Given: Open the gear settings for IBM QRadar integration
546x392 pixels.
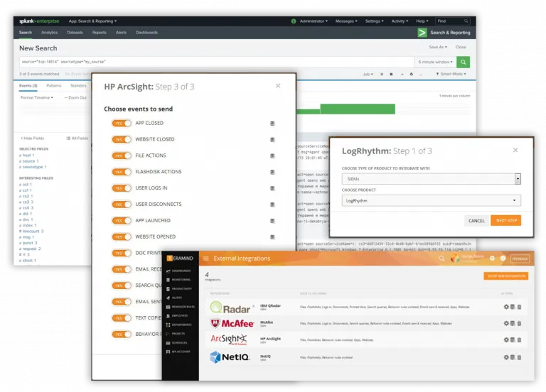Looking at the screenshot, I should coord(506,307).
